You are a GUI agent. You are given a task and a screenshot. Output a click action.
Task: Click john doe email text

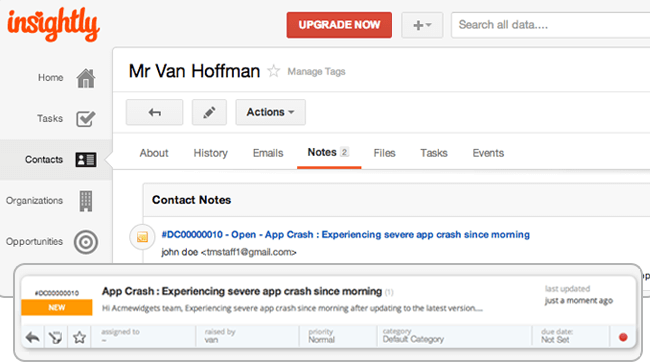pyautogui.click(x=229, y=252)
